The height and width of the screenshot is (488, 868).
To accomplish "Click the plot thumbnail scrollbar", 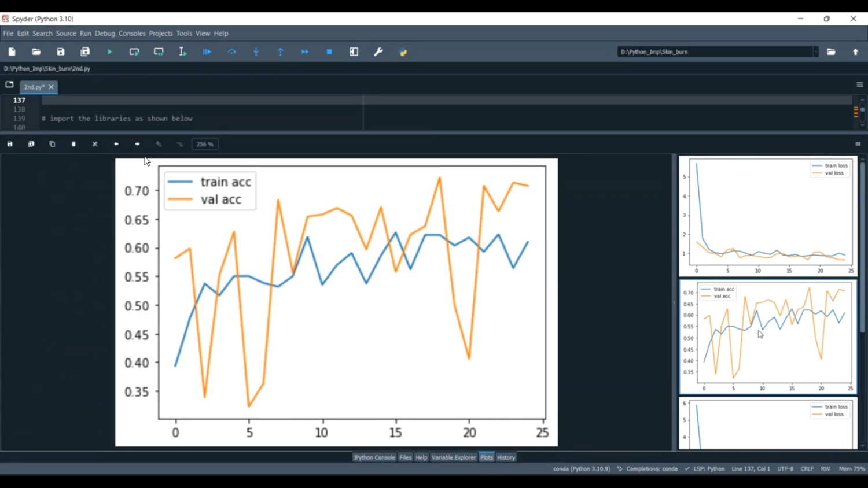I will (x=862, y=249).
